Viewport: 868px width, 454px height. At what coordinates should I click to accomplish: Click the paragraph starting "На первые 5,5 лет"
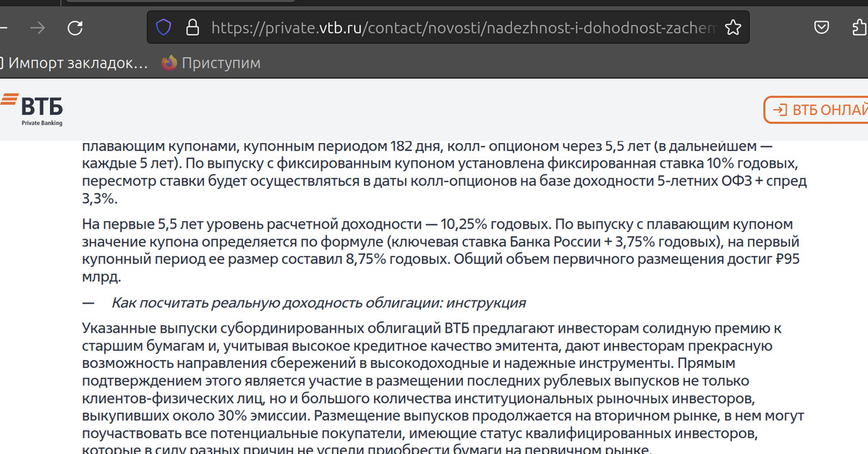coord(441,250)
